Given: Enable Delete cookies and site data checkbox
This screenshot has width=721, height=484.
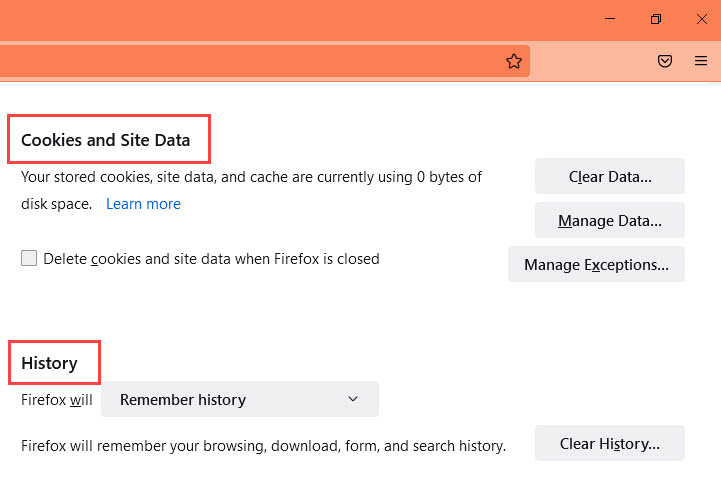Looking at the screenshot, I should [30, 258].
